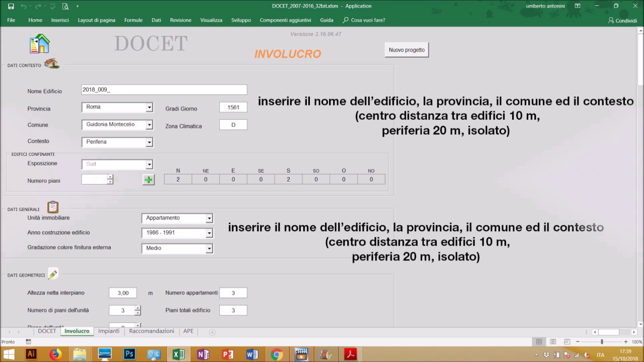Image resolution: width=644 pixels, height=362 pixels.
Task: Open the File menu
Action: (11, 20)
